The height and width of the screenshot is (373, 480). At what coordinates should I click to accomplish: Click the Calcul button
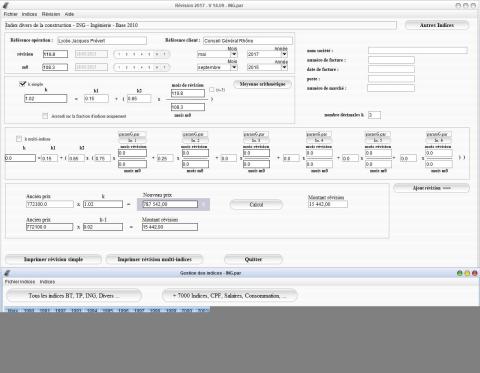point(256,205)
